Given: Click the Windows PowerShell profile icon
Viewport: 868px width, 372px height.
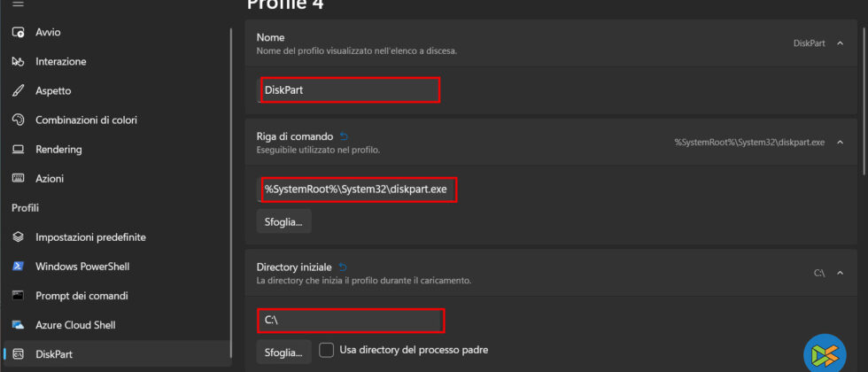Looking at the screenshot, I should [18, 267].
